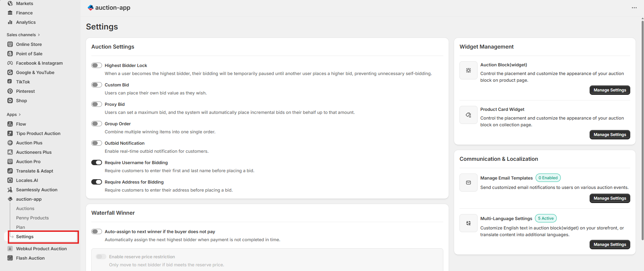This screenshot has width=644, height=271.
Task: Click the Analytics bar chart icon
Action: coord(10,22)
